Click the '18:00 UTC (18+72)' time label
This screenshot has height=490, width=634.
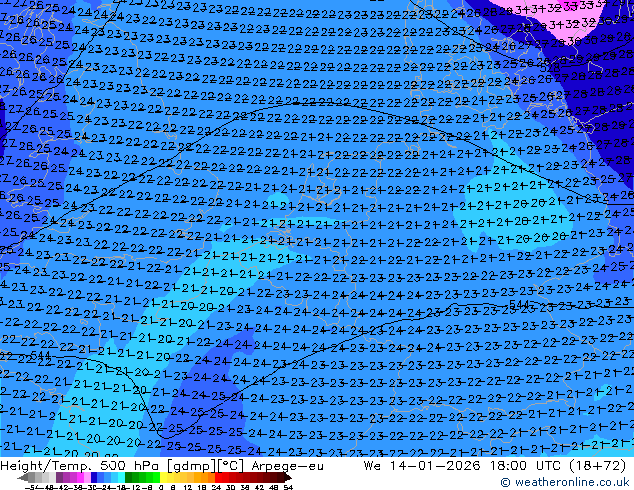click(x=558, y=466)
